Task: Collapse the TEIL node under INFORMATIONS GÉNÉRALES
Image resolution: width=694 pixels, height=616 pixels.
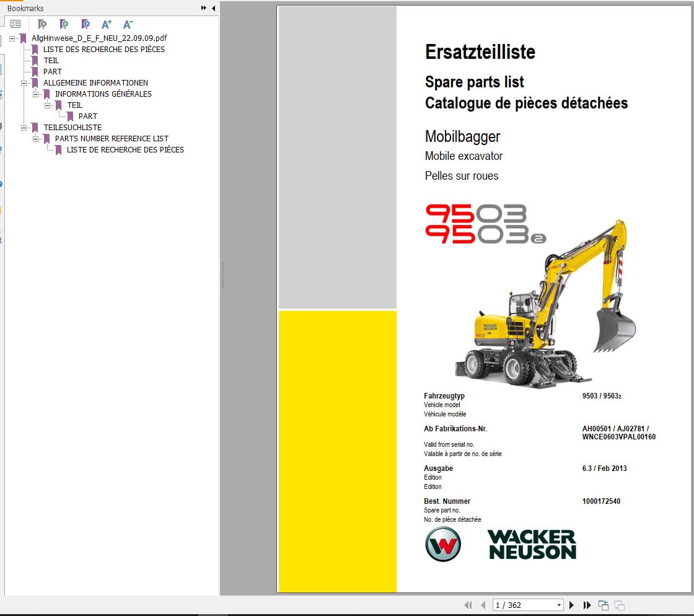Action: [47, 105]
